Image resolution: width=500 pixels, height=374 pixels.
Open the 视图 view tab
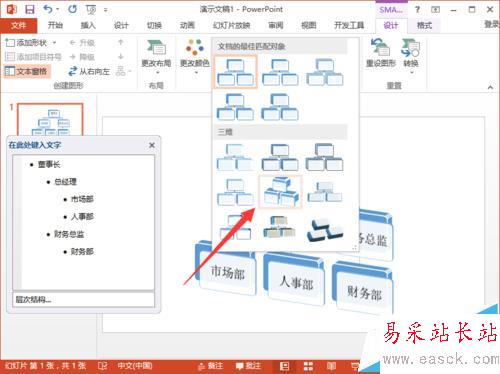(309, 25)
